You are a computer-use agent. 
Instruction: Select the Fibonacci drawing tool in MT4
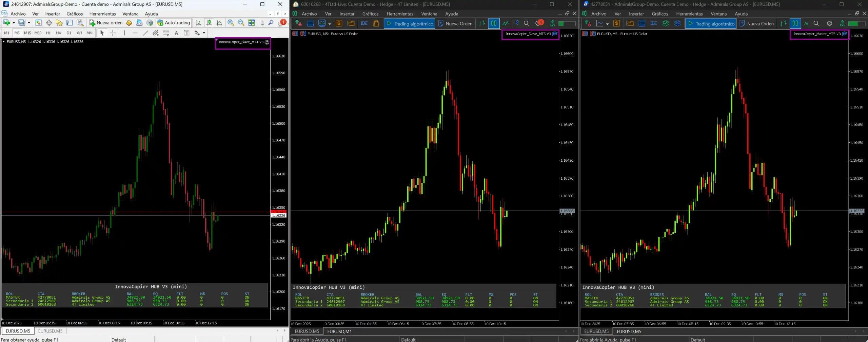[166, 33]
